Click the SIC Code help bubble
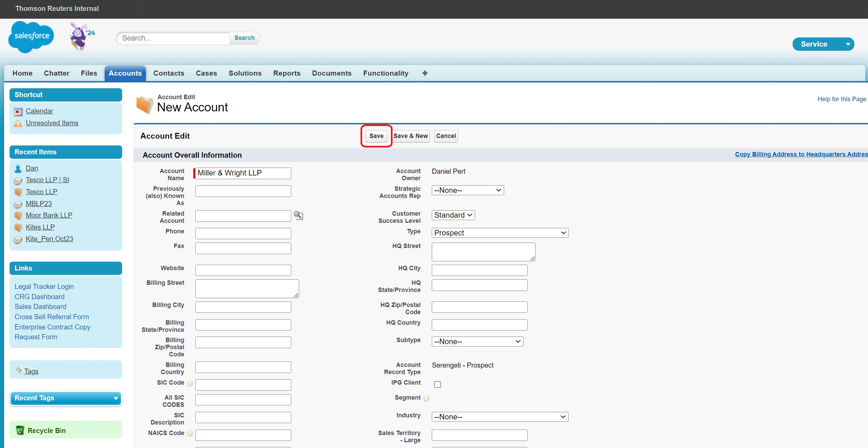The height and width of the screenshot is (448, 868). click(190, 383)
